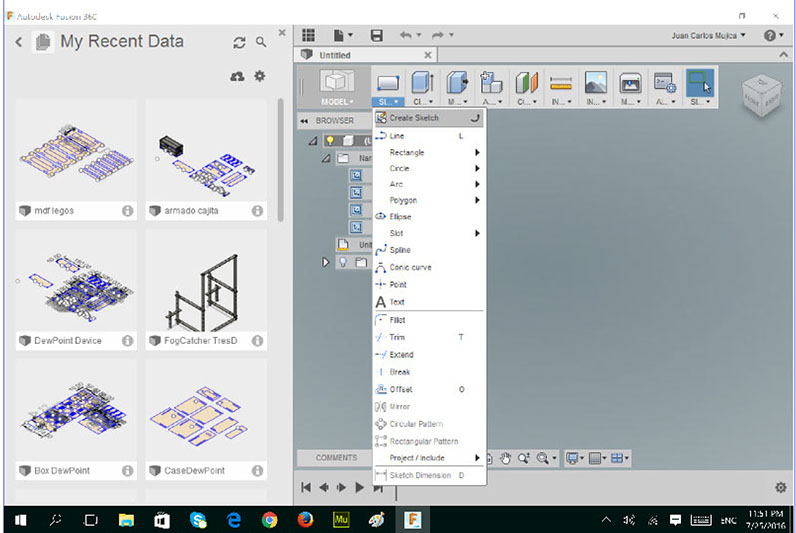Activate the Select tool icon
Viewport: 796px width, 533px height.
tap(700, 82)
